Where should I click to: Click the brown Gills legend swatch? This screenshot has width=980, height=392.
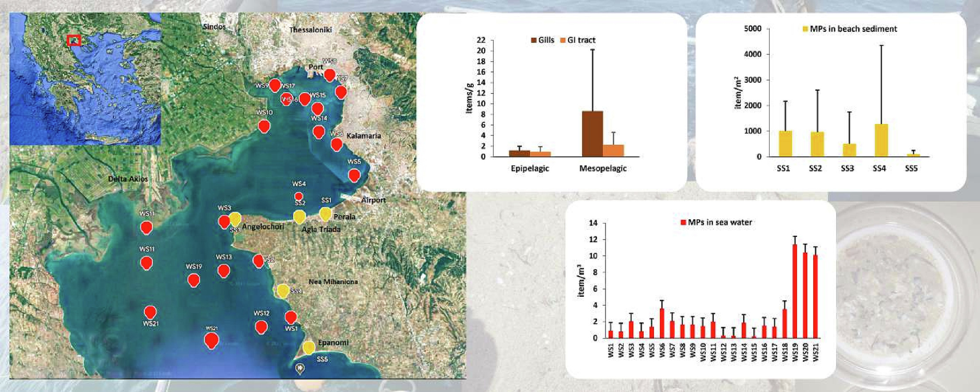pyautogui.click(x=534, y=40)
